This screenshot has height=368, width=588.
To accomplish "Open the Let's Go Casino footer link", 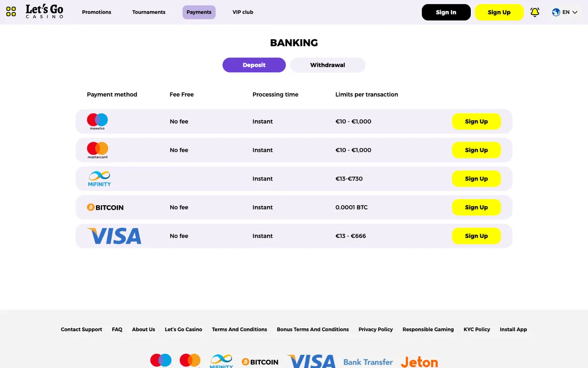I will coord(183,329).
